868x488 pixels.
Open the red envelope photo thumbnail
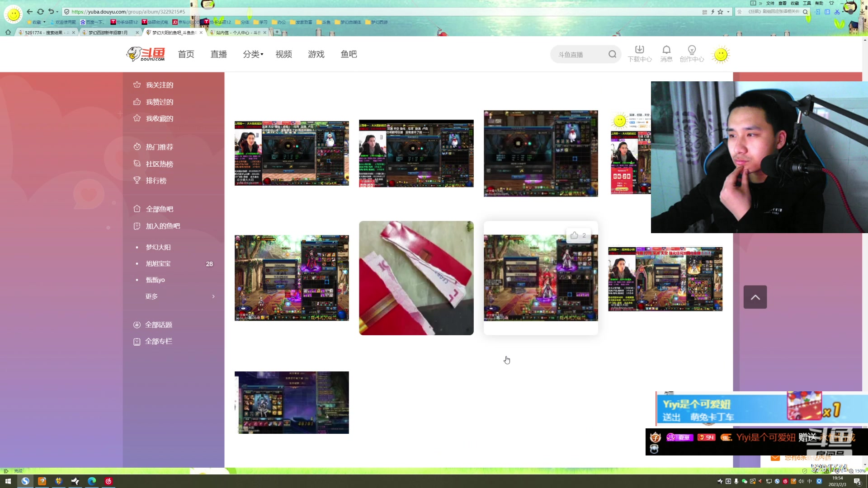[416, 278]
